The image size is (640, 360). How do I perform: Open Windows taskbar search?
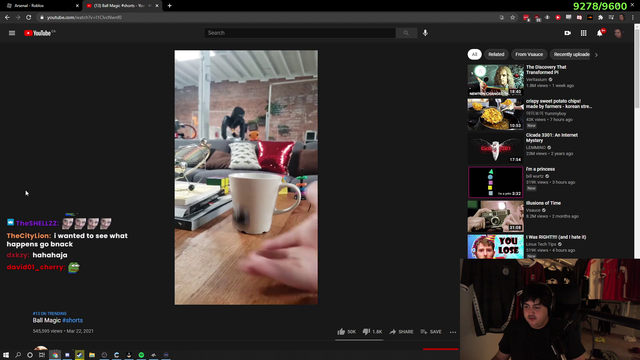(18, 355)
